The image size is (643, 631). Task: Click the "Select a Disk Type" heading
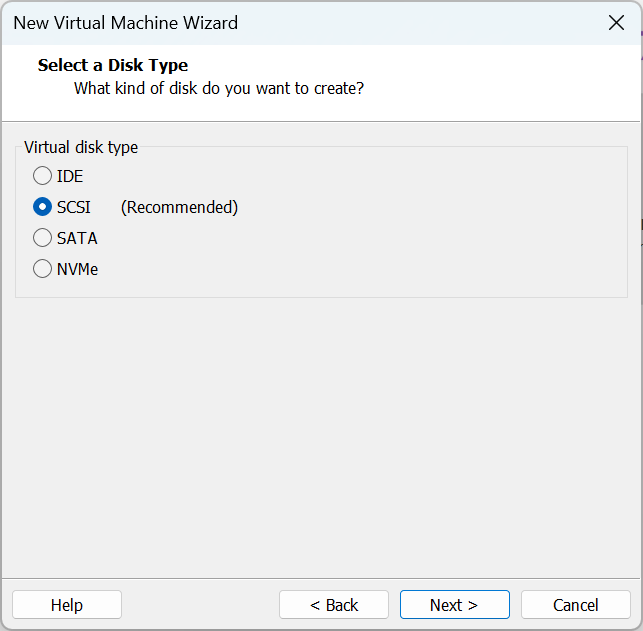click(113, 65)
